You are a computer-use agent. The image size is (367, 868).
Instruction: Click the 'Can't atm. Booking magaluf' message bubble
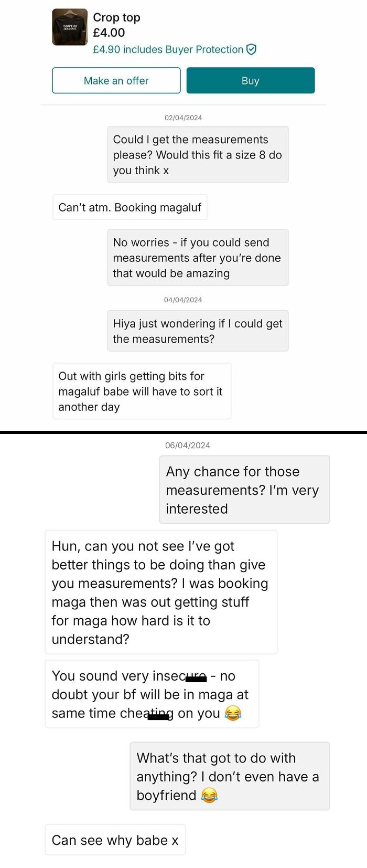129,207
